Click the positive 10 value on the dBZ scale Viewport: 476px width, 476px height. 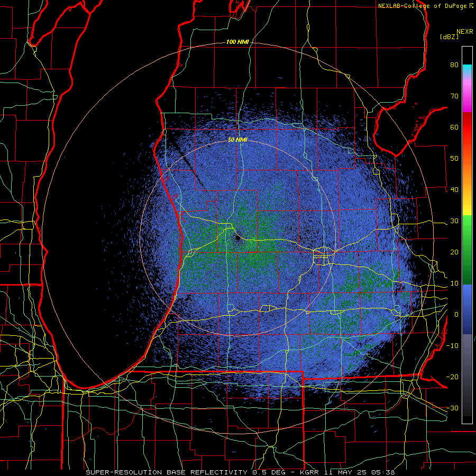click(x=454, y=283)
